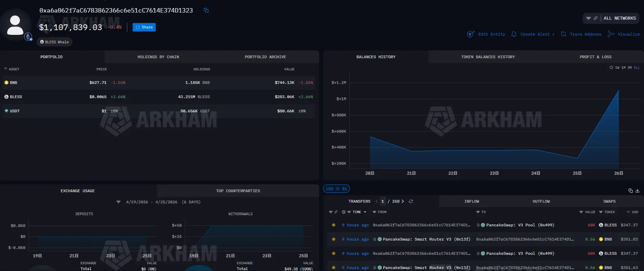Image resolution: width=644 pixels, height=271 pixels.
Task: Go to the next transfers page
Action: coord(403,201)
